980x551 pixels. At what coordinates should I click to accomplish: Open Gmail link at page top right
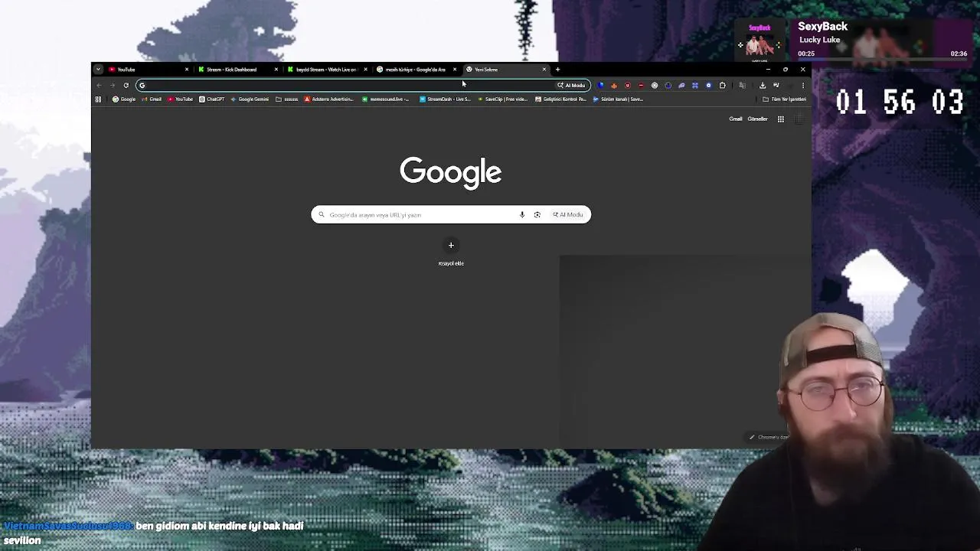(x=736, y=119)
